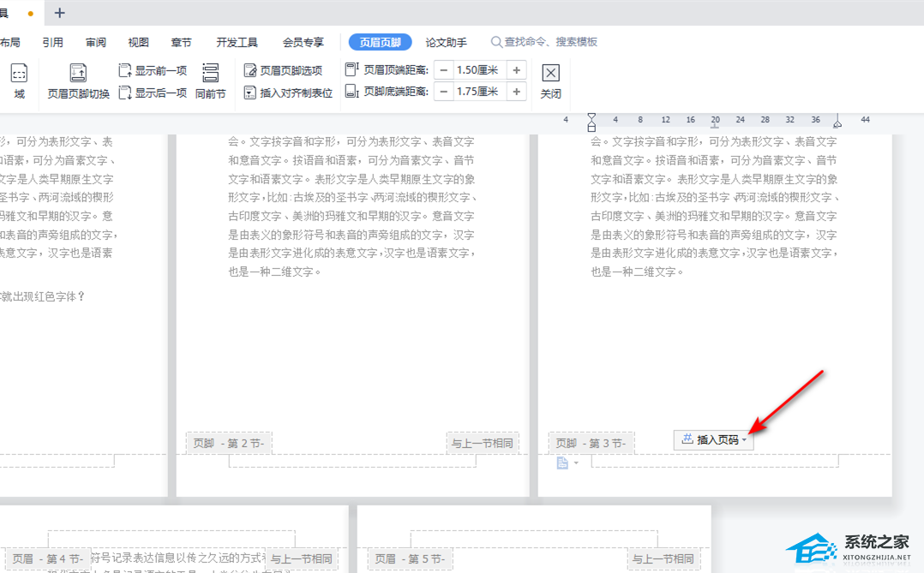
Task: Close header footer mode with 关闭
Action: [x=551, y=82]
